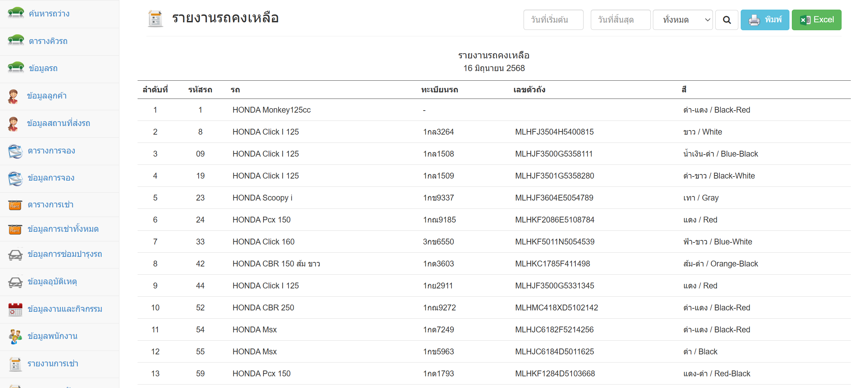The width and height of the screenshot is (868, 388).
Task: Click chassis number MLHJF3500G5358111
Action: tap(554, 154)
